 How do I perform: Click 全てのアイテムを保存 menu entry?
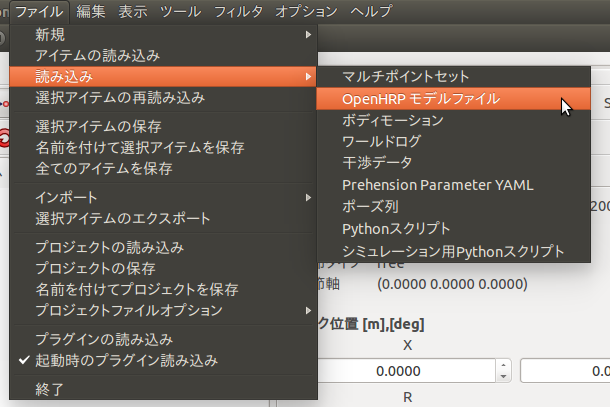(x=103, y=168)
